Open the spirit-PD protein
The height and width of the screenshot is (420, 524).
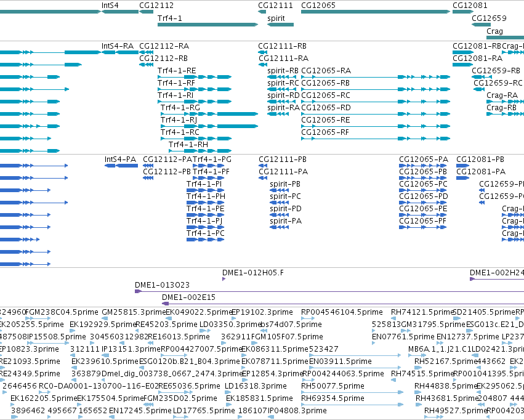[280, 215]
